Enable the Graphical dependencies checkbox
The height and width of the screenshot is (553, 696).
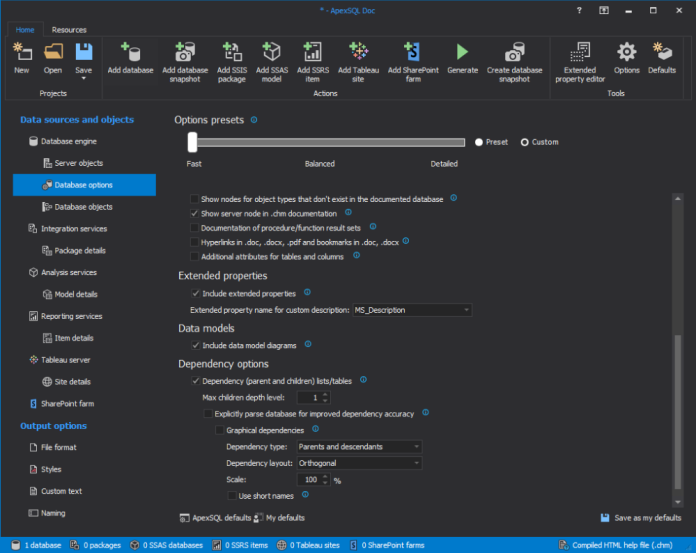coord(220,430)
